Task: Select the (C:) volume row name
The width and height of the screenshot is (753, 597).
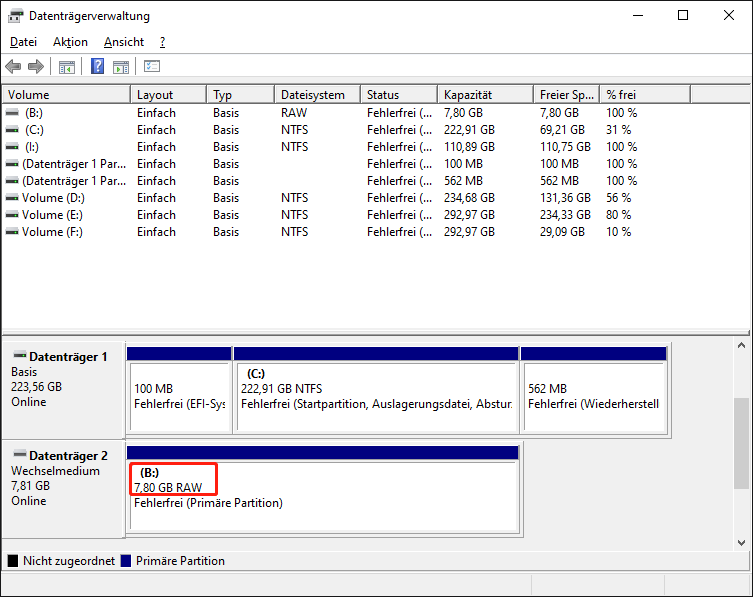Action: 34,130
